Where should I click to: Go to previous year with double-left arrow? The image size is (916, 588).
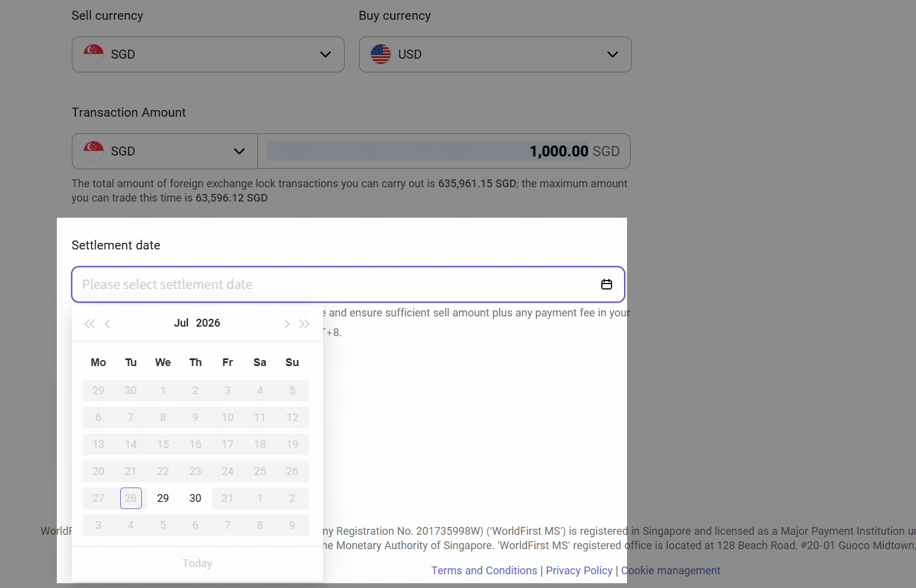(90, 324)
